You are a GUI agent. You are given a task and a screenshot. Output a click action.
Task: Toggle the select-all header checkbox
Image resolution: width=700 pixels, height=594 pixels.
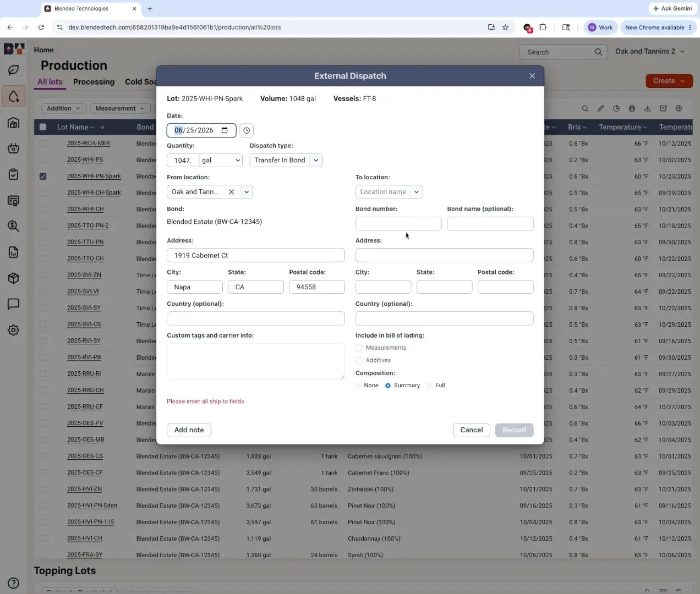[43, 127]
